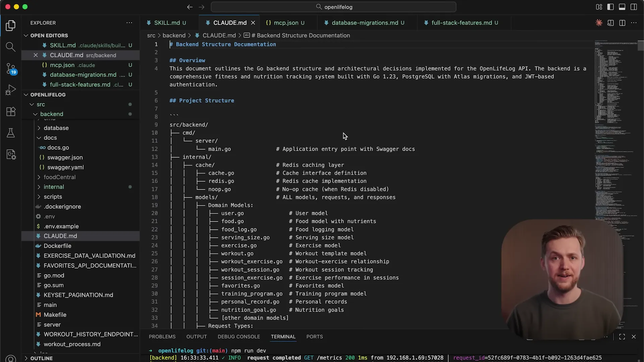644x362 pixels.
Task: Open workout_process.md in explorer
Action: pyautogui.click(x=72, y=344)
